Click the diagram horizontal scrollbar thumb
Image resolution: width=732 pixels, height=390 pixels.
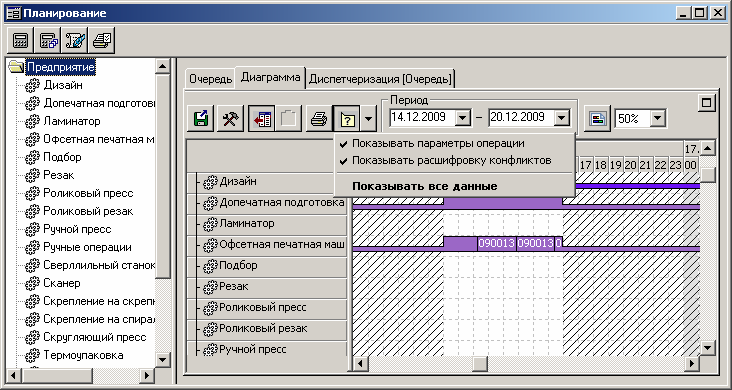480,363
